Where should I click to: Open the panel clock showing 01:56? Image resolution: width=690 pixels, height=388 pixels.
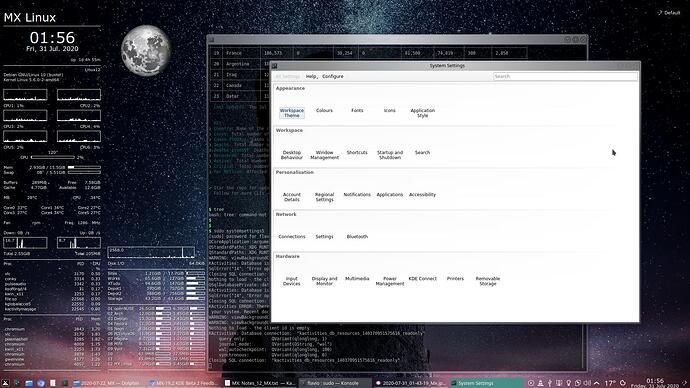tap(655, 383)
